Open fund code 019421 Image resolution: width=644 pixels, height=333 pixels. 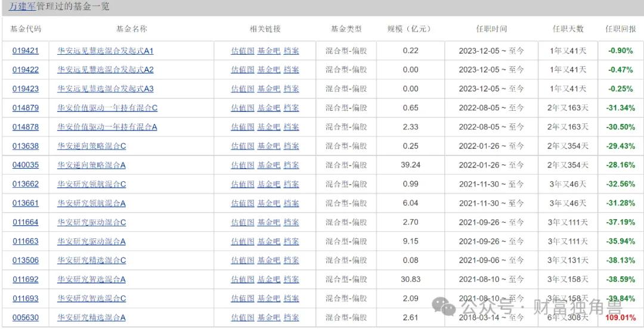[26, 51]
